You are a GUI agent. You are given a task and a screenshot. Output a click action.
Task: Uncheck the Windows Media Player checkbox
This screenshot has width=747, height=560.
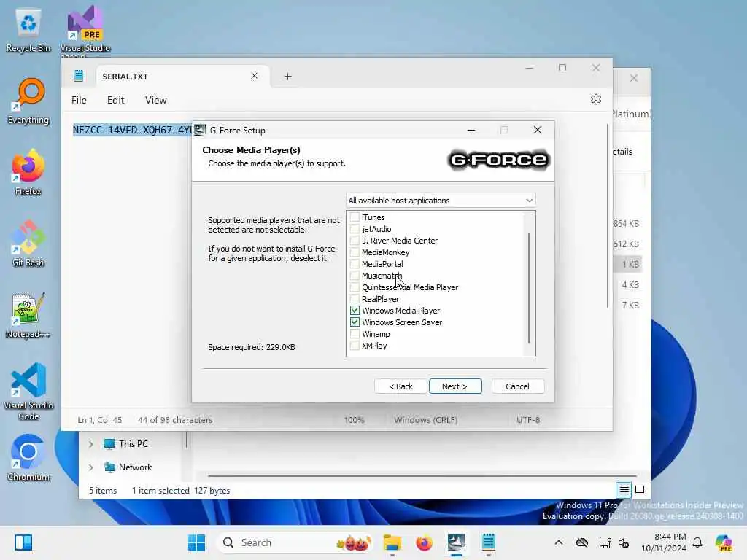pos(355,311)
